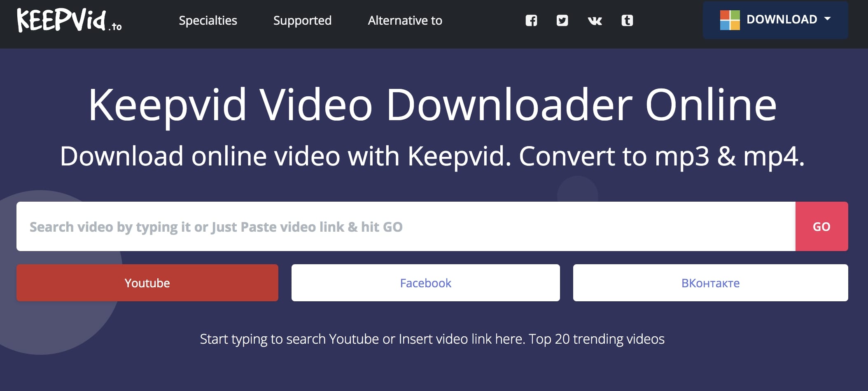Select the red Youtube source button
This screenshot has height=391, width=868.
pyautogui.click(x=147, y=283)
